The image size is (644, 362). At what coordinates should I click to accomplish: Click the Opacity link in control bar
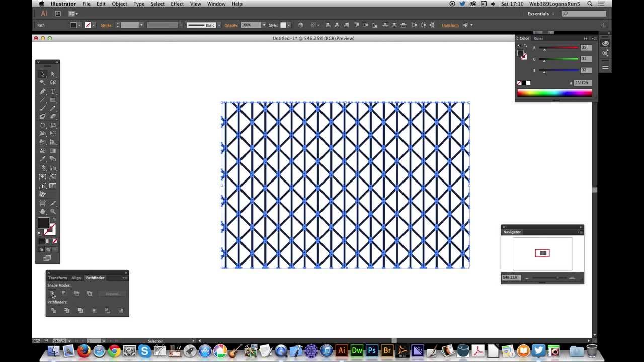tap(231, 25)
